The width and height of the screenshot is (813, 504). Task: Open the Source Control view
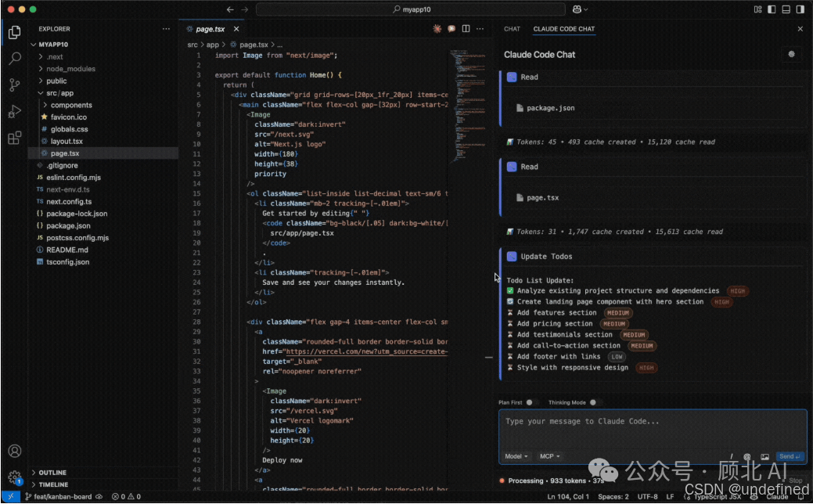tap(15, 85)
